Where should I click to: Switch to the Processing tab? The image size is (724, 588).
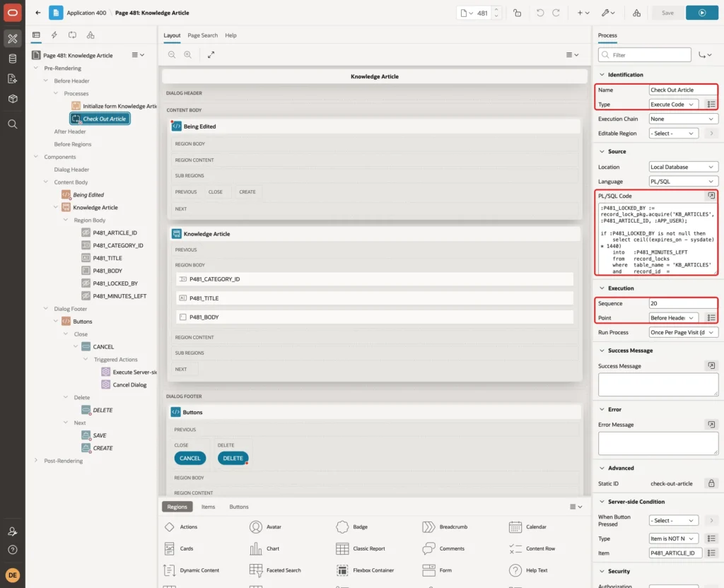[73, 35]
